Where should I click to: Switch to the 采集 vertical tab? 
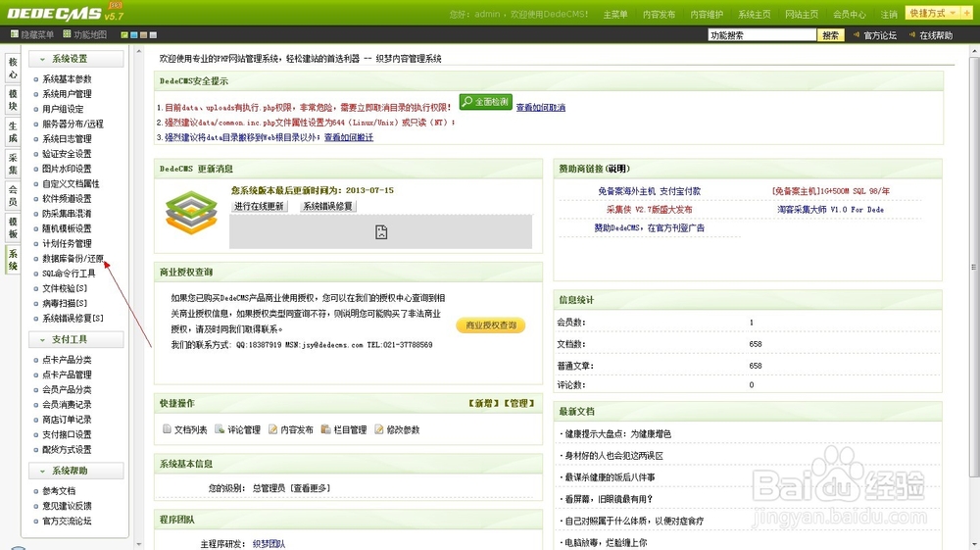[13, 164]
